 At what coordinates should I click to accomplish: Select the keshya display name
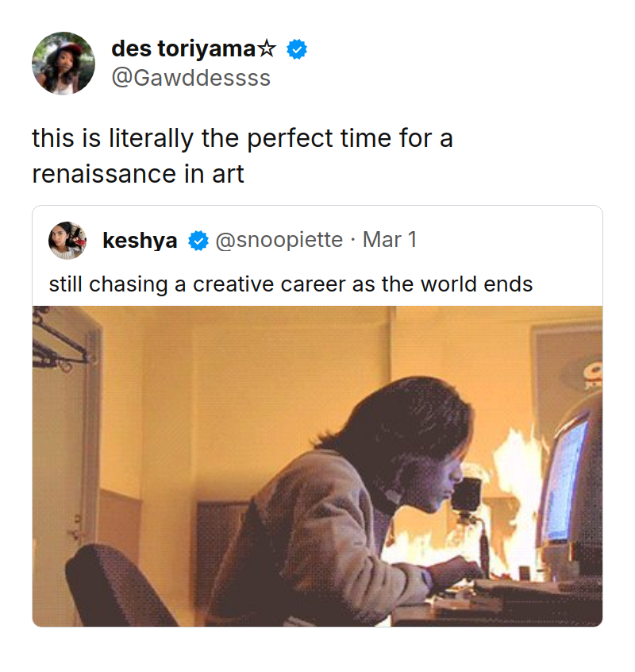click(140, 241)
